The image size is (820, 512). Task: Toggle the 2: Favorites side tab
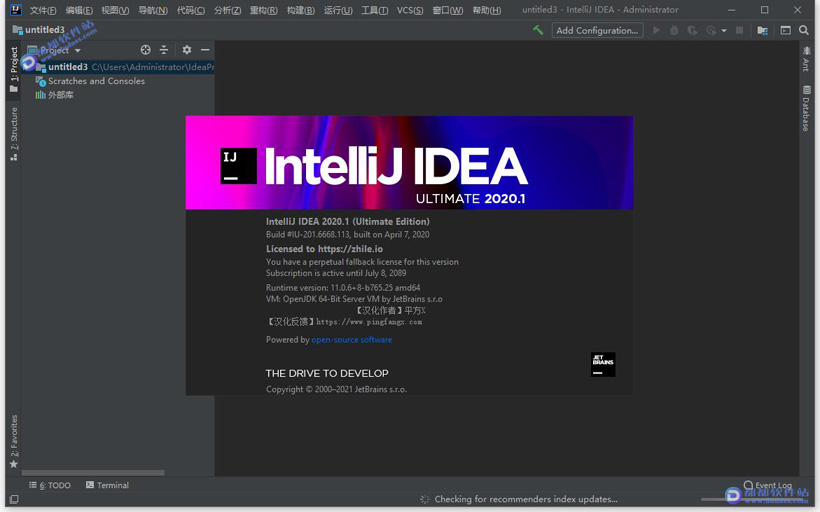point(14,441)
